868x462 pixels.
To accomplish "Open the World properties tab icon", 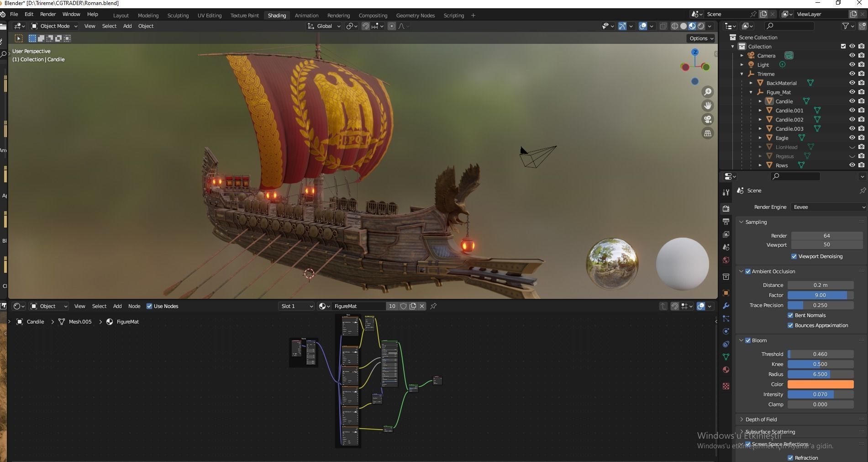I will tap(726, 260).
